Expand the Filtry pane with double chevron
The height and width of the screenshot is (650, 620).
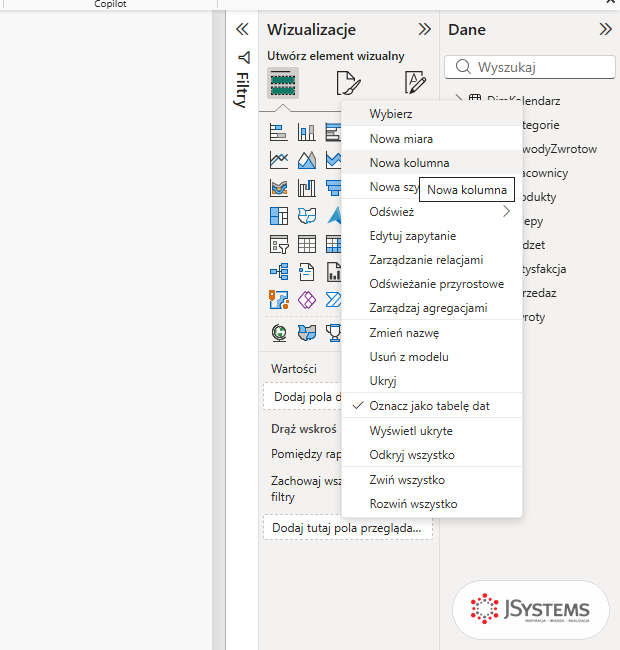coord(242,29)
